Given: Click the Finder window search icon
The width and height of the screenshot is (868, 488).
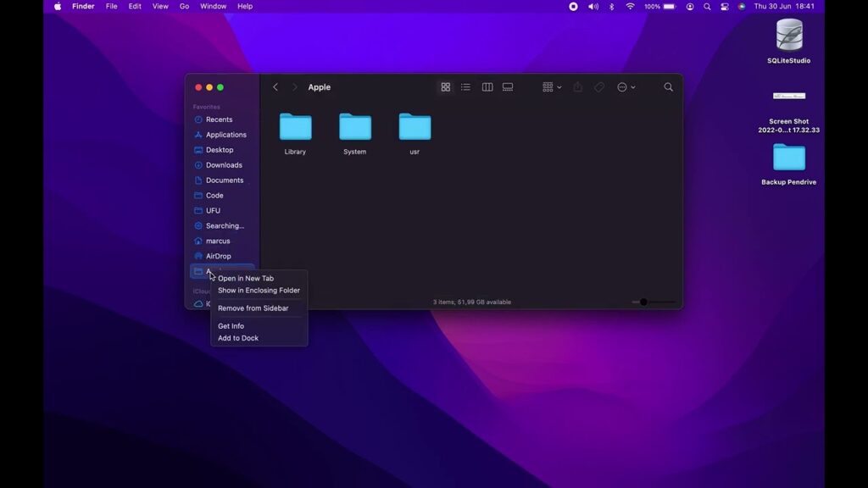Looking at the screenshot, I should click(669, 87).
